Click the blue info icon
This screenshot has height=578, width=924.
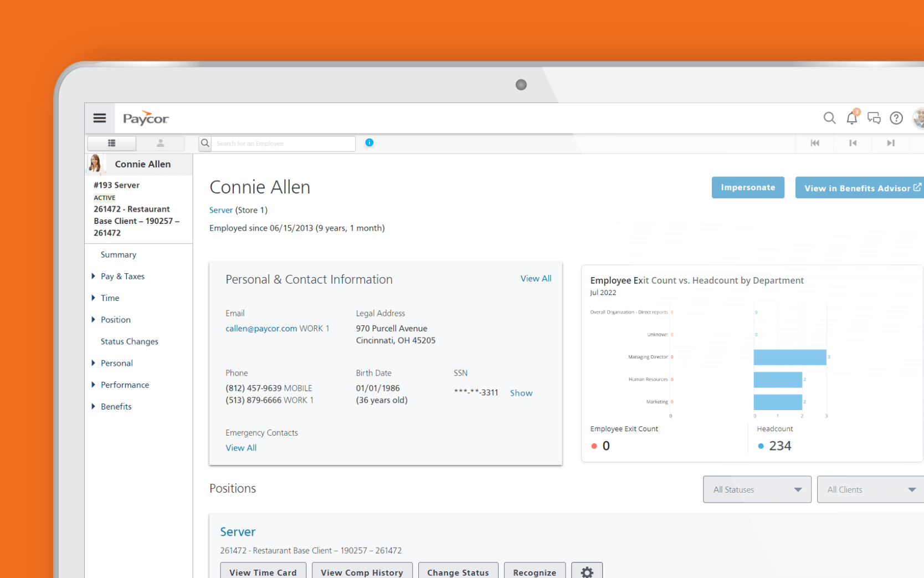(369, 142)
